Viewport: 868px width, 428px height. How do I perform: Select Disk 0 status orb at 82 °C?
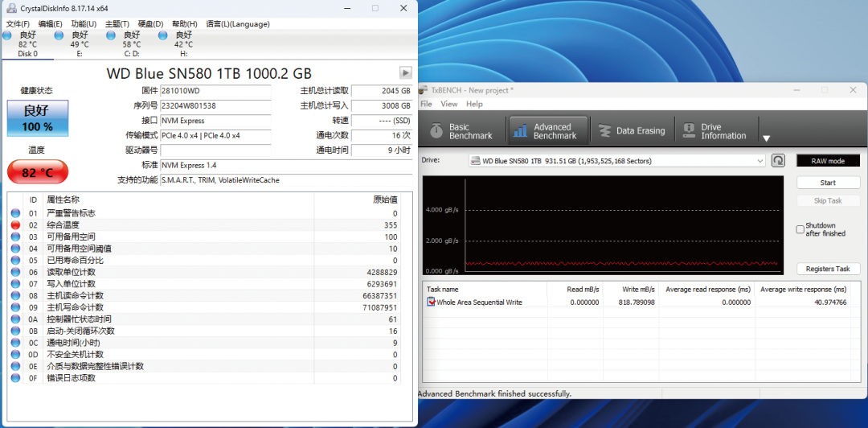(6, 35)
